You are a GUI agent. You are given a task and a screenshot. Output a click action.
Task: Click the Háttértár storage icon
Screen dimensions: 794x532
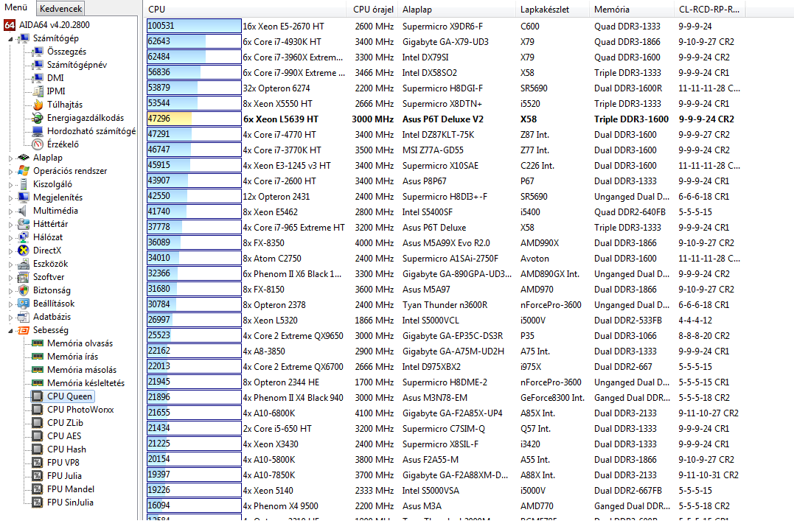[x=24, y=224]
